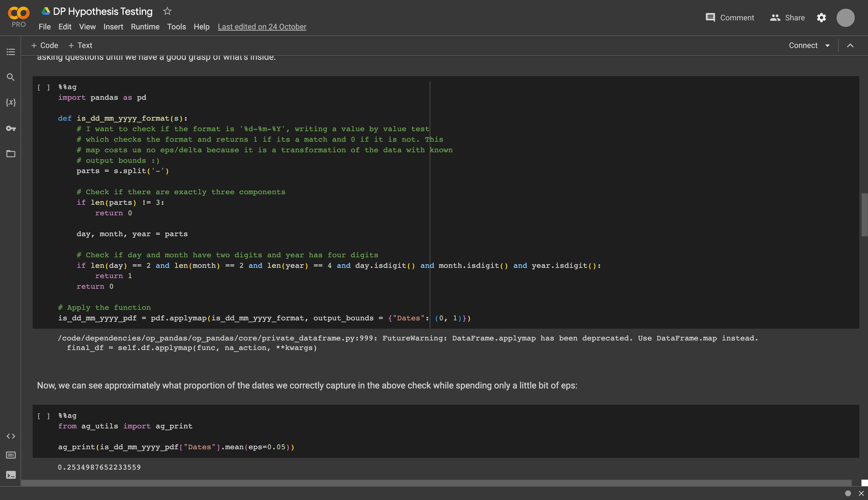Open the code snippets icon
Viewport: 868px width, 500px height.
[11, 436]
